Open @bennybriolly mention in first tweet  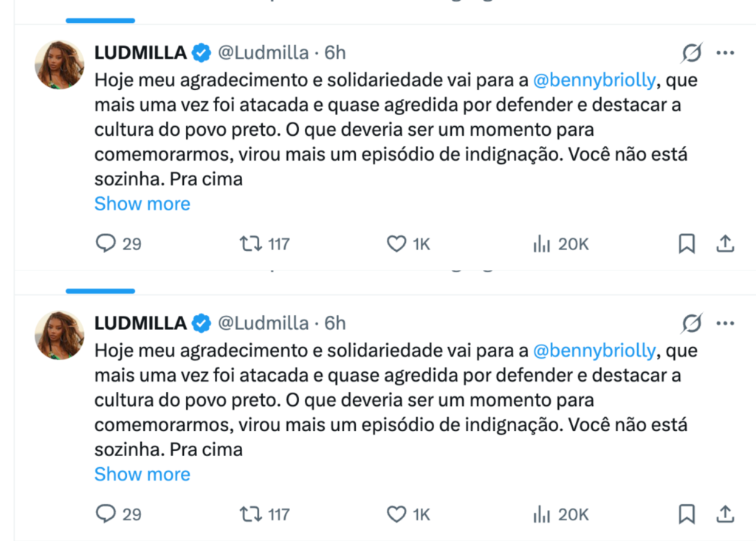[594, 80]
